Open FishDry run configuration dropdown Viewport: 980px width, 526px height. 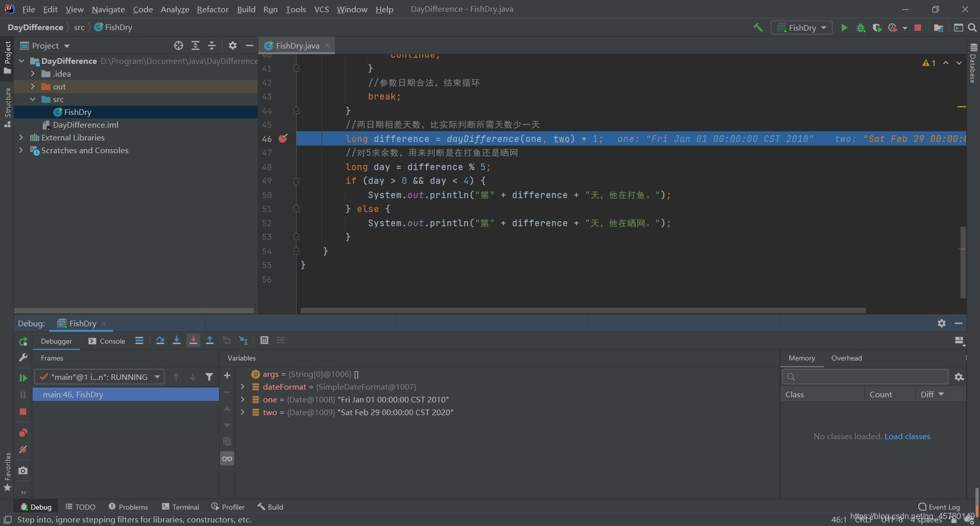(801, 28)
